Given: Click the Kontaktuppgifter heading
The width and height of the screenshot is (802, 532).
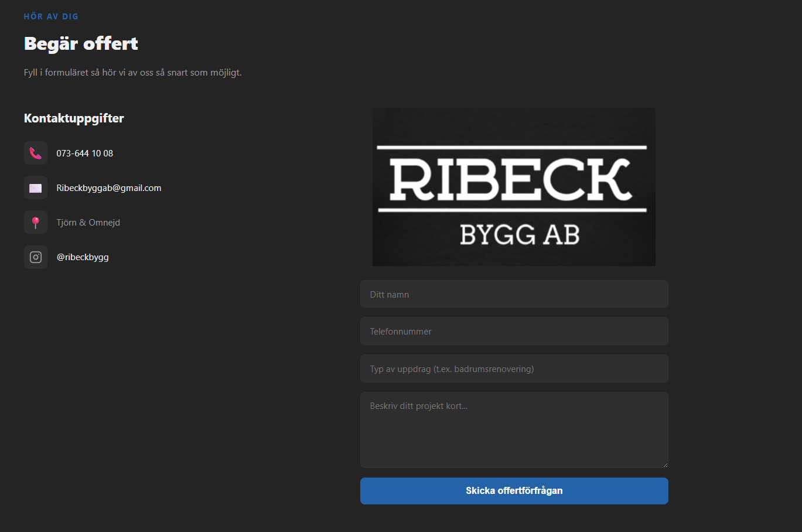Looking at the screenshot, I should point(74,118).
